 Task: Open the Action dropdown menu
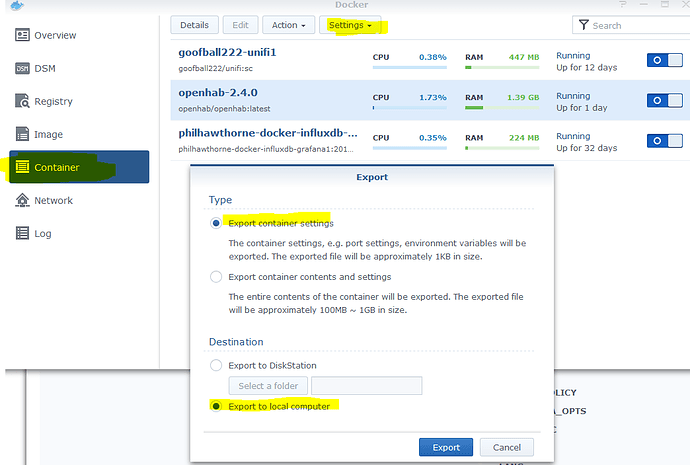(288, 25)
